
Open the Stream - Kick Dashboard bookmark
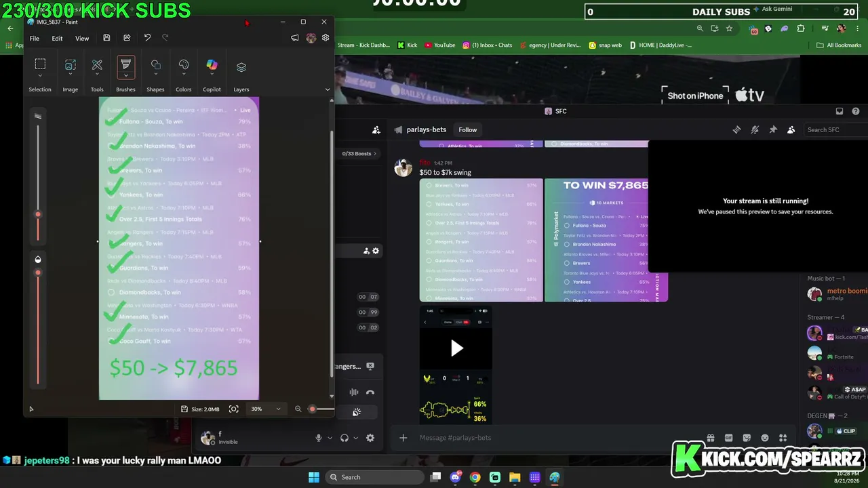pyautogui.click(x=363, y=45)
